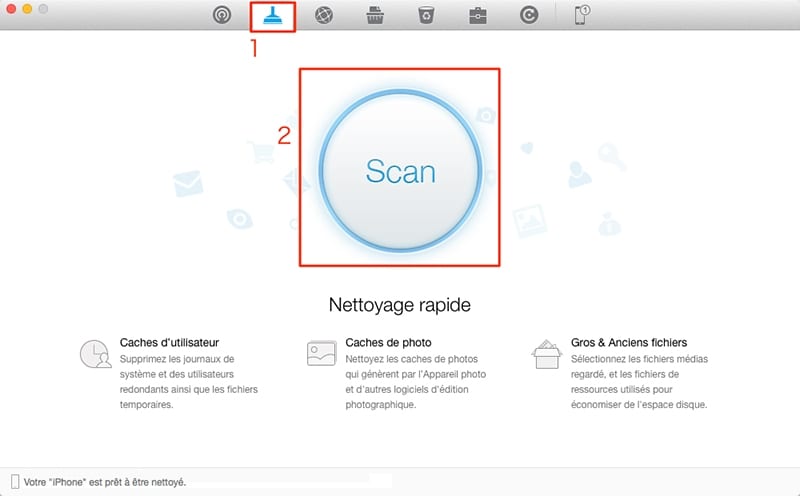
Task: Open the Silent Clean wireless icon
Action: click(221, 15)
